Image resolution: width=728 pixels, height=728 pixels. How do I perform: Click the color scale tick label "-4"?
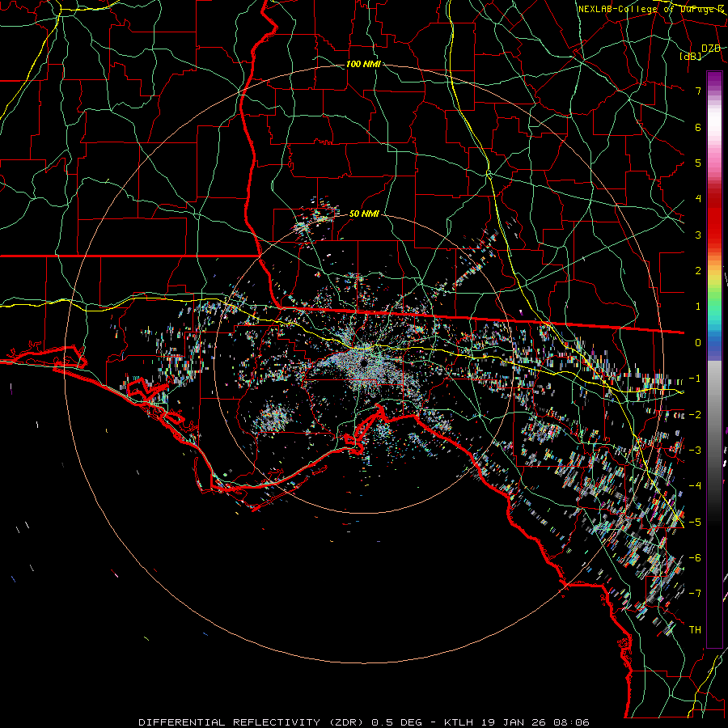click(x=695, y=486)
